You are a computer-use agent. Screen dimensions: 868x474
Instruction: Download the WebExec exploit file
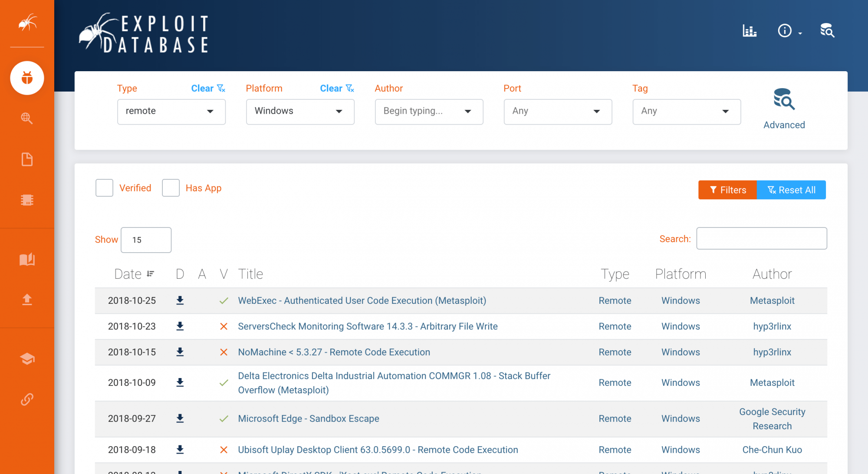(x=180, y=300)
